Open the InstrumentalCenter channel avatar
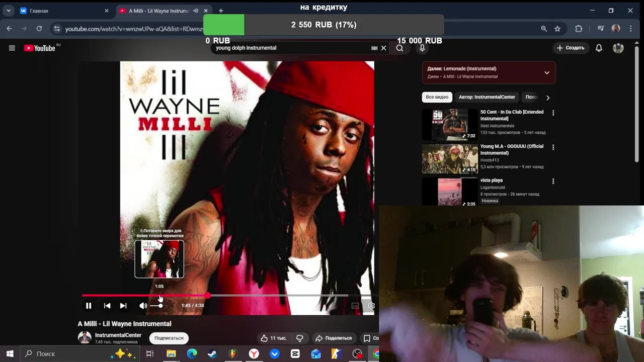The width and height of the screenshot is (644, 362). click(x=85, y=338)
